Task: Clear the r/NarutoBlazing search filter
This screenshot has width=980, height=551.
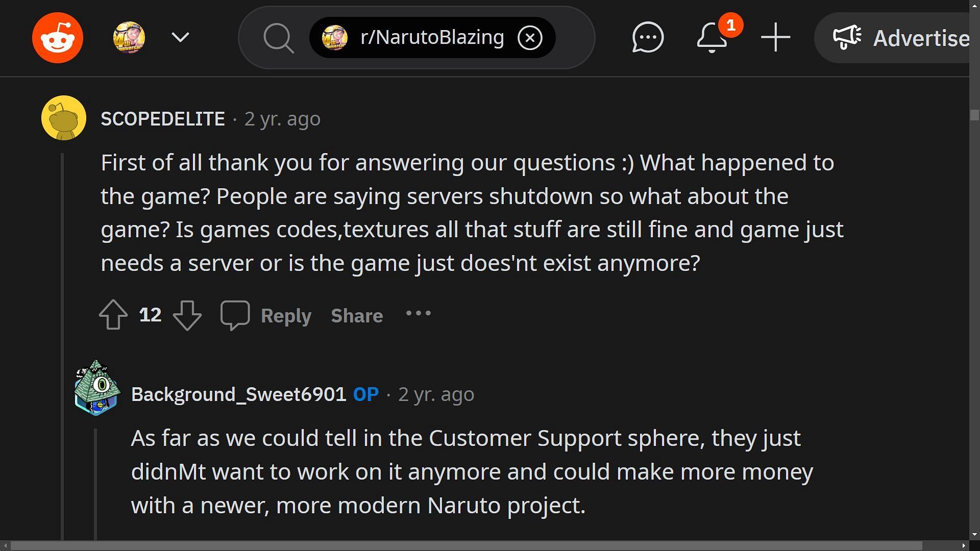Action: click(530, 38)
